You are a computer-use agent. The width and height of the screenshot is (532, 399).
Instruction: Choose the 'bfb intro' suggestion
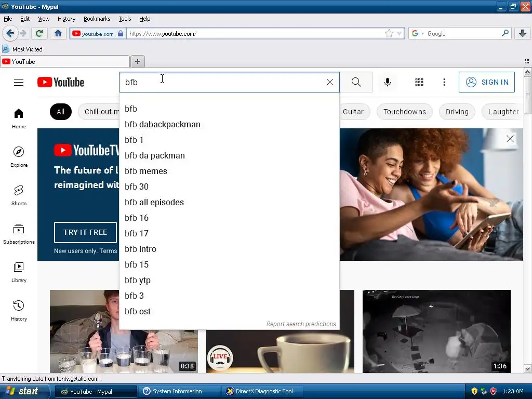pyautogui.click(x=229, y=249)
